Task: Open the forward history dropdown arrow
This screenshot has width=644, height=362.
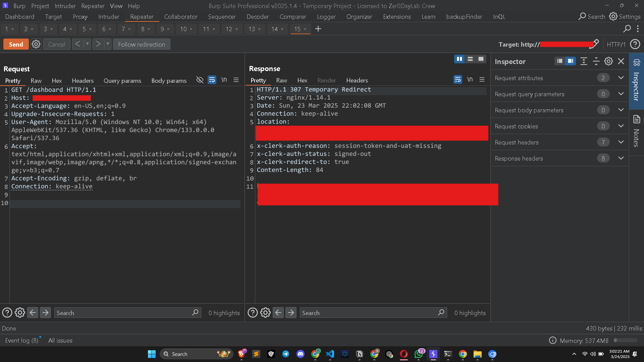Action: tap(108, 44)
